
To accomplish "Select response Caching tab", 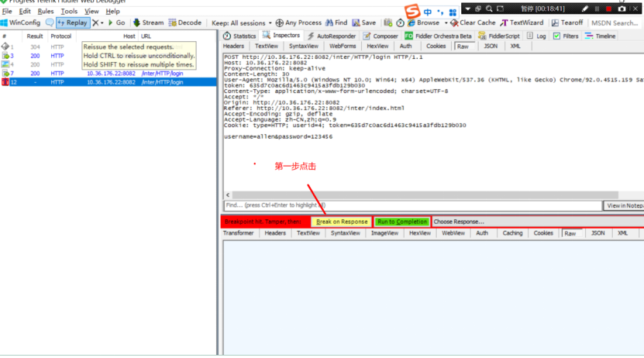I will click(512, 233).
